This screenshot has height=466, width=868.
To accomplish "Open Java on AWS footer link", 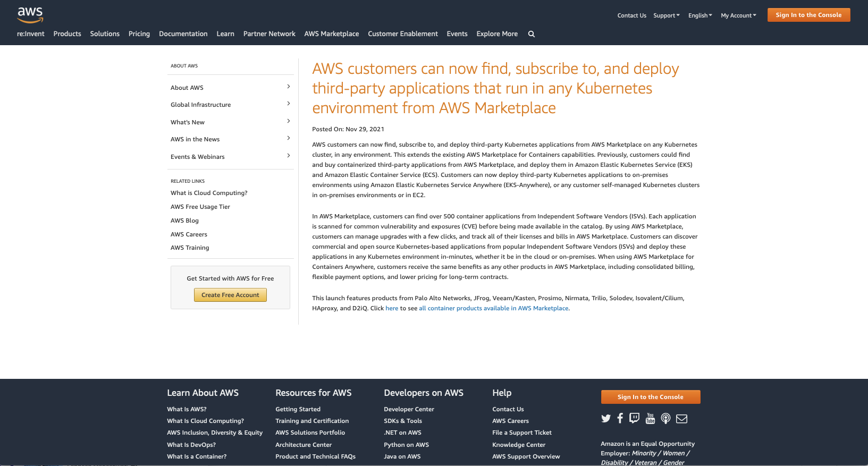I will 402,456.
